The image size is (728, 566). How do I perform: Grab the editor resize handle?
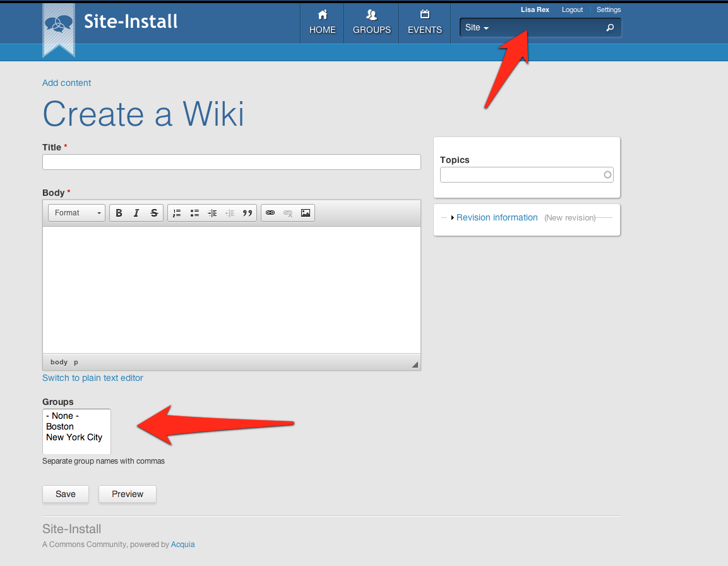tap(415, 364)
